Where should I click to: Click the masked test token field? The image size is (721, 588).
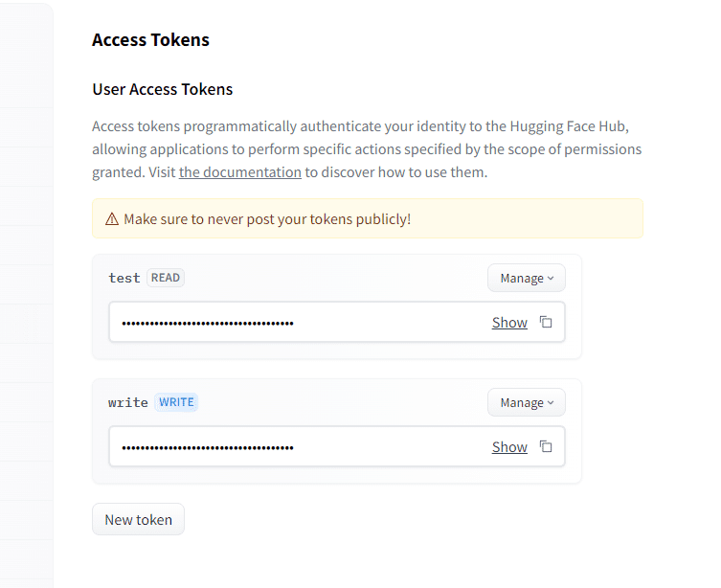[x=287, y=323]
